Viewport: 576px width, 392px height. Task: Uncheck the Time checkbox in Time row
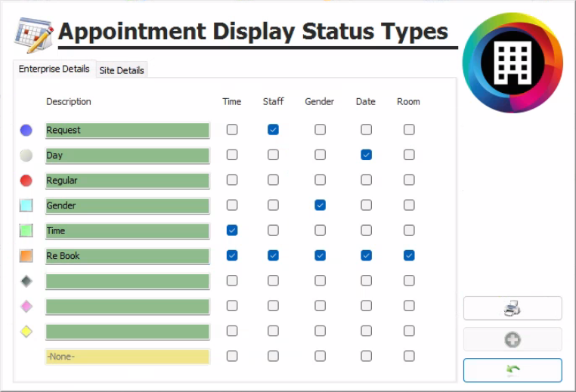coord(232,230)
